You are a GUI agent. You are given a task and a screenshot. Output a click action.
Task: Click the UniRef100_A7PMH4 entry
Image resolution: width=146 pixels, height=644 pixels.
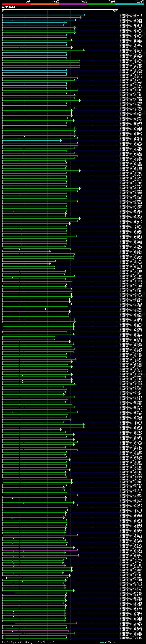pos(131,73)
